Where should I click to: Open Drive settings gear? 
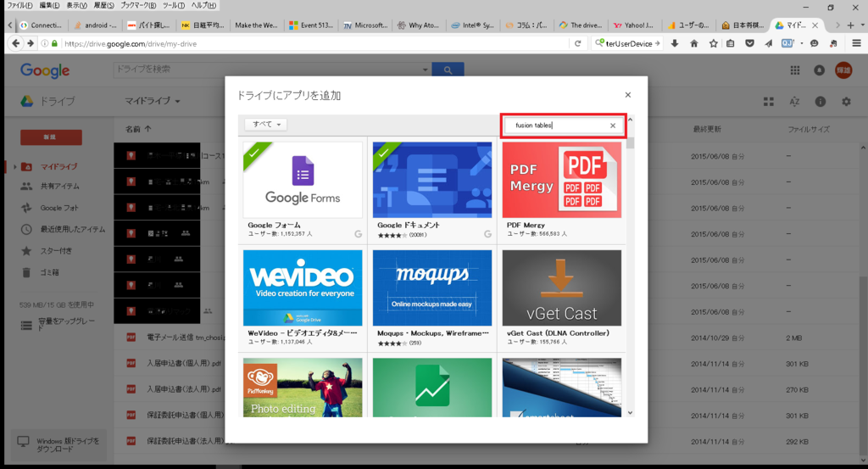[847, 101]
